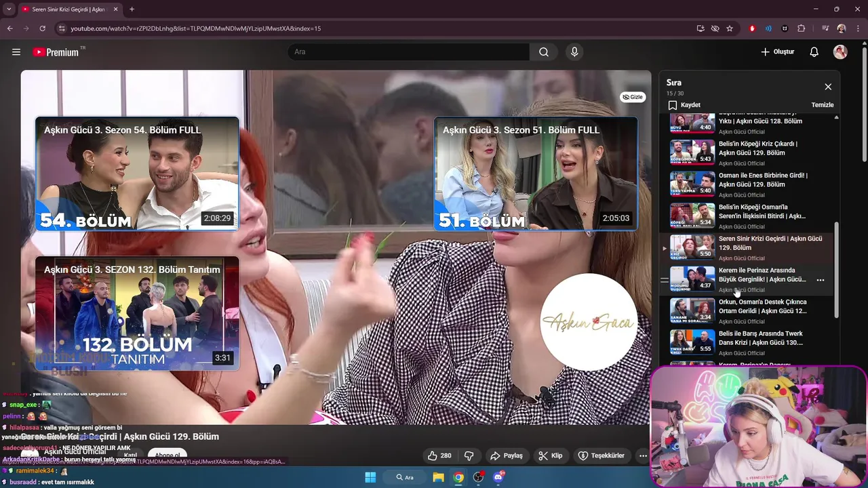Open Chrome profile avatar
The image size is (868, 488).
pyautogui.click(x=842, y=28)
